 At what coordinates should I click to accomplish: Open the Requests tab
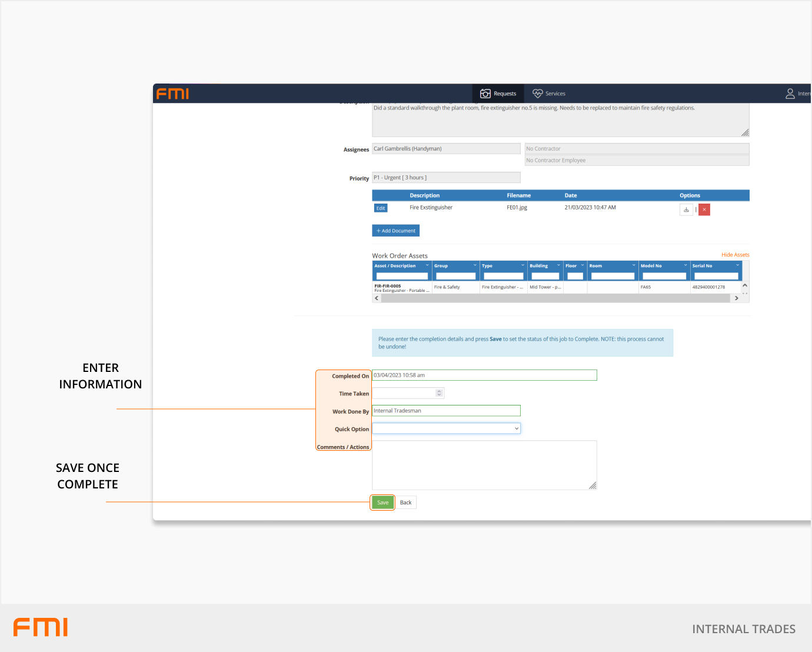click(498, 94)
